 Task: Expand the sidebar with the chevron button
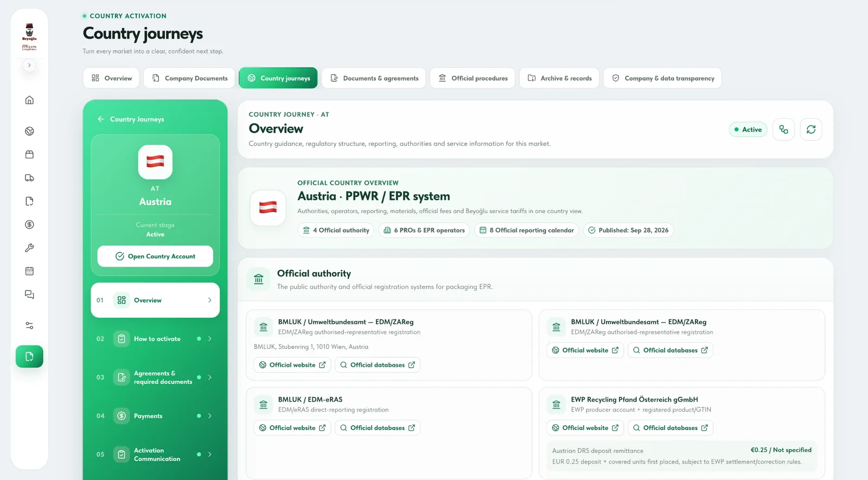click(29, 65)
